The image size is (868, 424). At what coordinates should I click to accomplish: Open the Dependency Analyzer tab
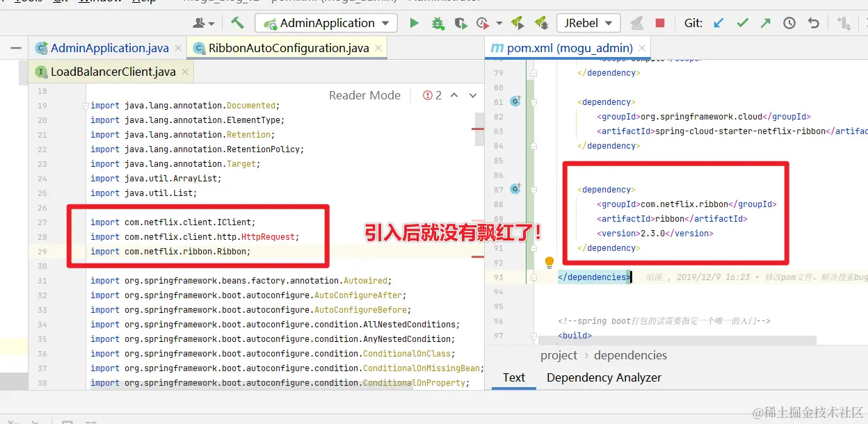pos(604,377)
